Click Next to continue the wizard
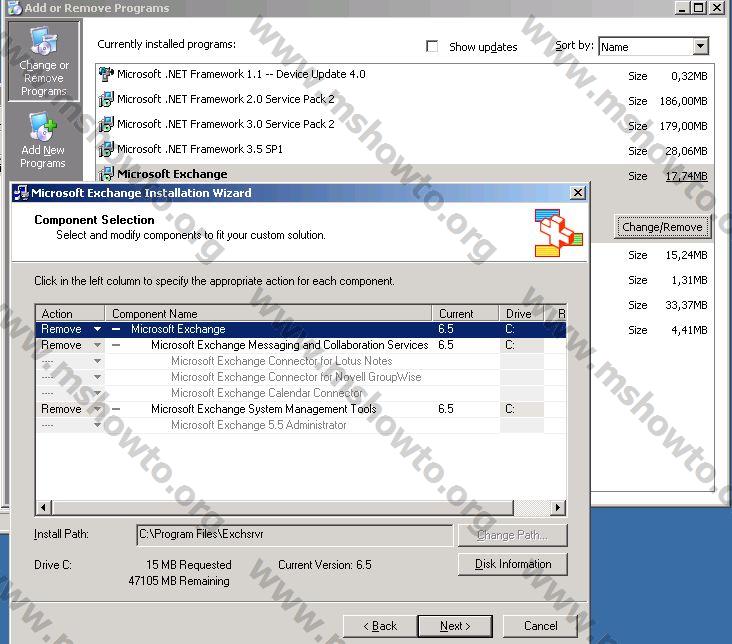This screenshot has width=732, height=644. (455, 626)
